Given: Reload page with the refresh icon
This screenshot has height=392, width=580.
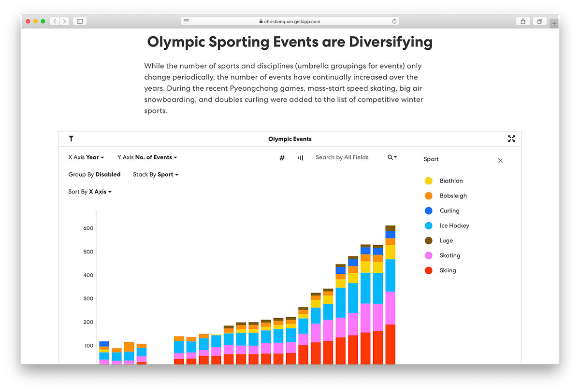Looking at the screenshot, I should coord(394,21).
